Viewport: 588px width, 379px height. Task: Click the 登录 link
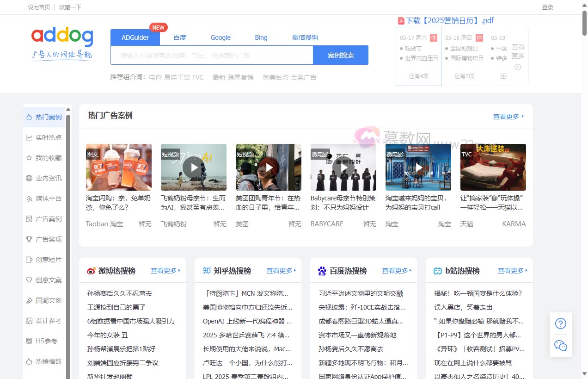point(547,7)
